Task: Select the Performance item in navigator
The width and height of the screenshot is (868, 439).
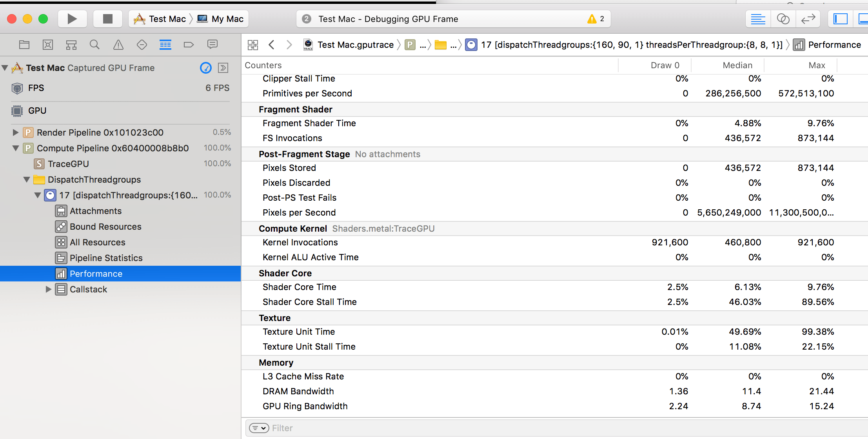Action: pyautogui.click(x=120, y=274)
